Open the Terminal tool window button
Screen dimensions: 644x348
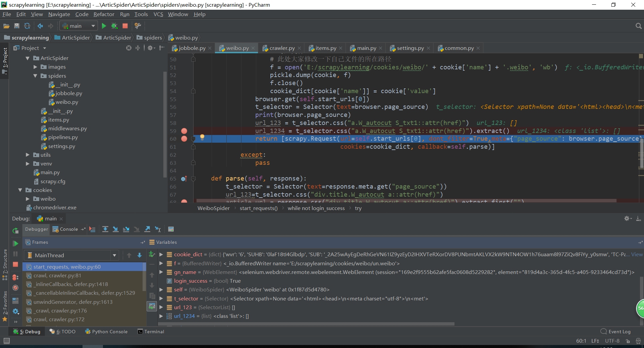pos(151,332)
